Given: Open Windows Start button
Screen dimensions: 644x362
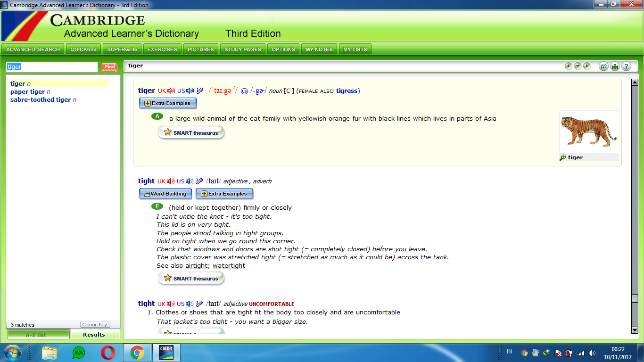Looking at the screenshot, I should pyautogui.click(x=12, y=353).
